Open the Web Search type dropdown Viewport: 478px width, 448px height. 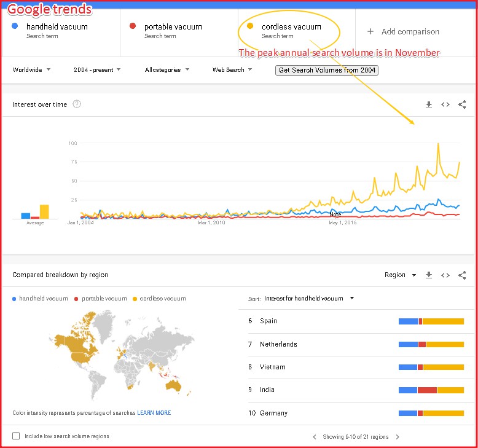[232, 70]
